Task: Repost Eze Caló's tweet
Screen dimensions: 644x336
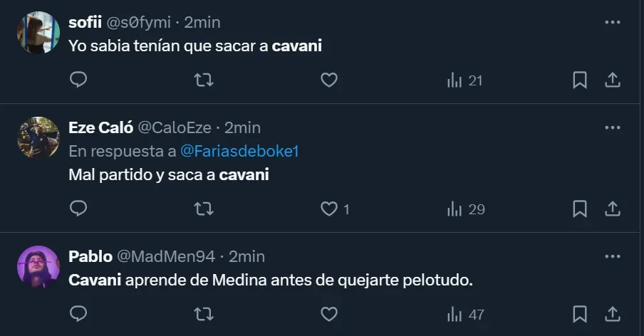Action: coord(204,209)
